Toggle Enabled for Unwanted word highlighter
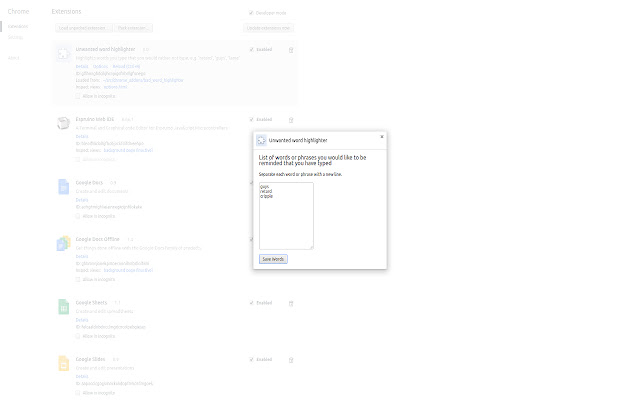 251,49
